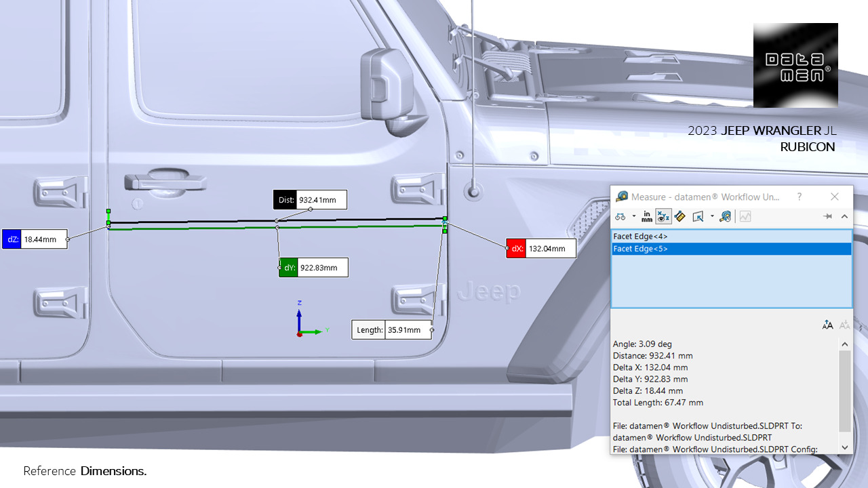Click the XYZ coordinate triad in the viewport

coord(311,319)
